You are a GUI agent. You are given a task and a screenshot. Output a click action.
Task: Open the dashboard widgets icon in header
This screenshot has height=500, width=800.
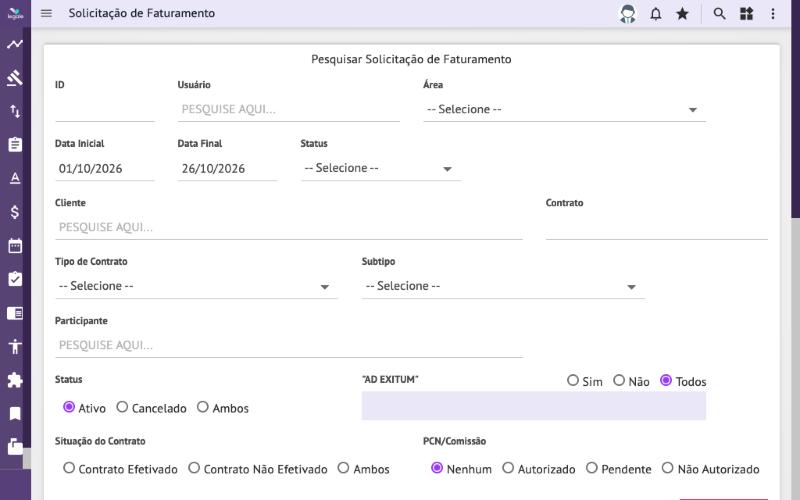pos(746,14)
